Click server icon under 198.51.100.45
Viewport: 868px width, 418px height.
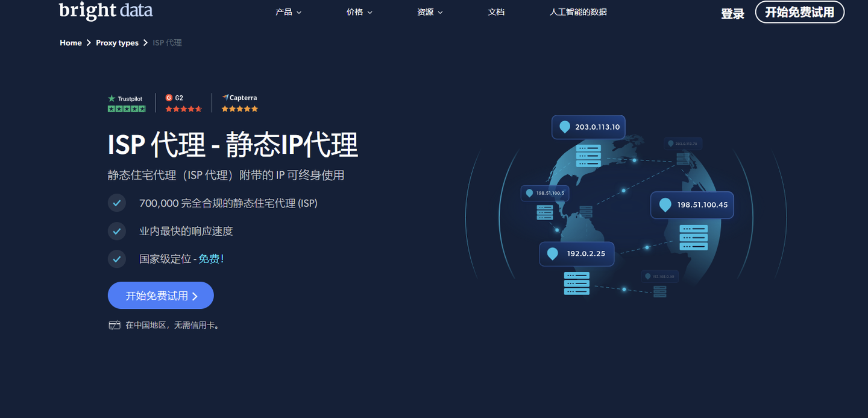click(x=693, y=237)
